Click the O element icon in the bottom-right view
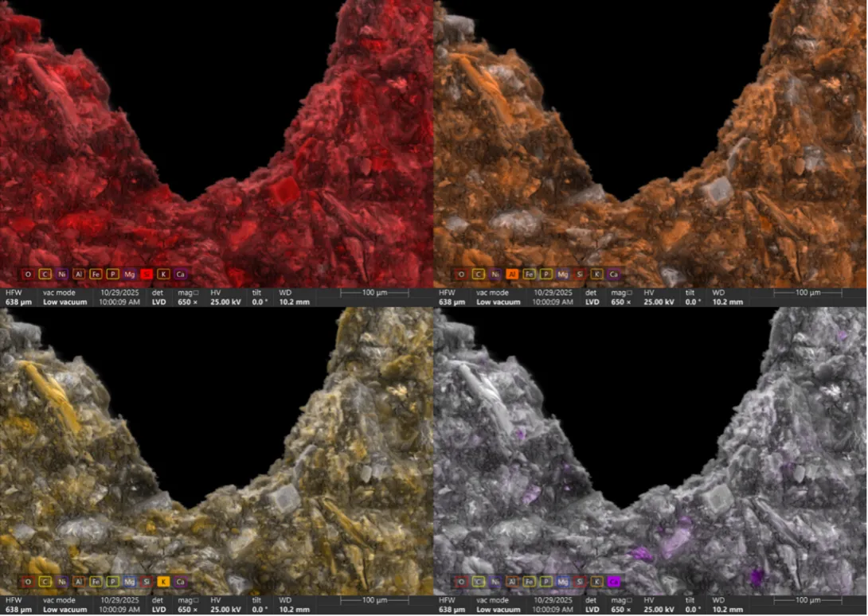Screen dimensions: 868x616 tap(460, 581)
